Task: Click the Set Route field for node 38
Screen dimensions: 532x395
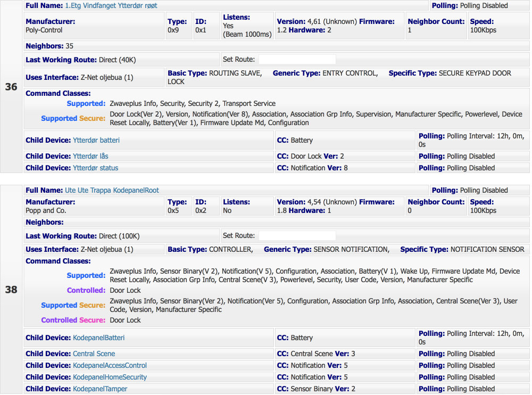Action: click(297, 236)
